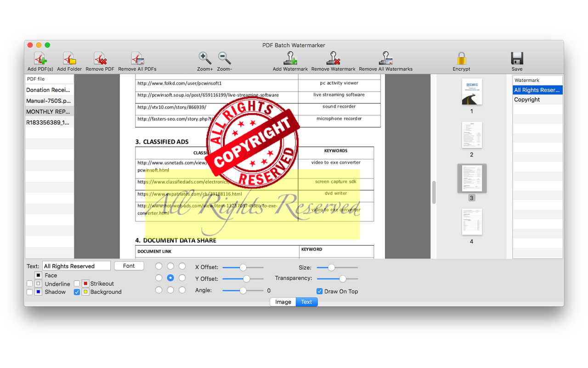Click the Save floppy disk icon
The height and width of the screenshot is (368, 588).
click(x=517, y=58)
